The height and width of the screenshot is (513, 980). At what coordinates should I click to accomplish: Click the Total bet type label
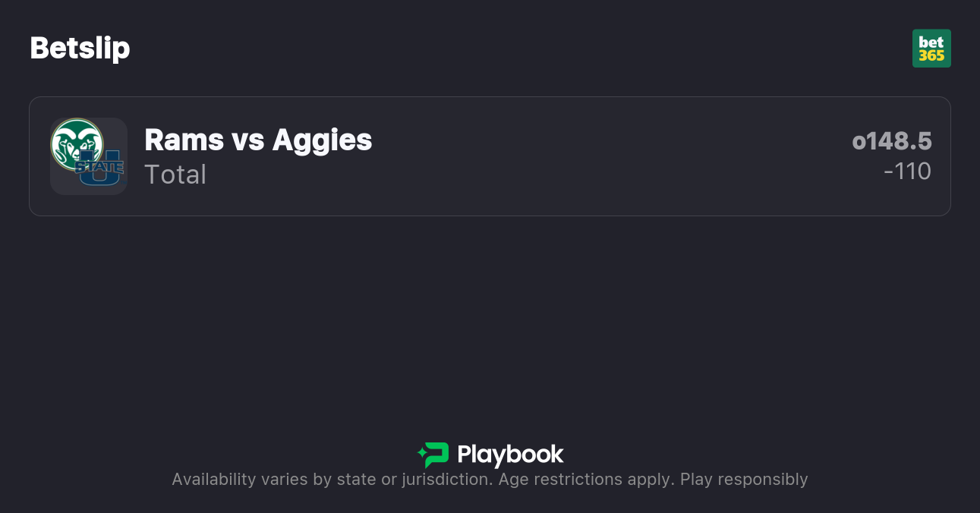point(175,175)
